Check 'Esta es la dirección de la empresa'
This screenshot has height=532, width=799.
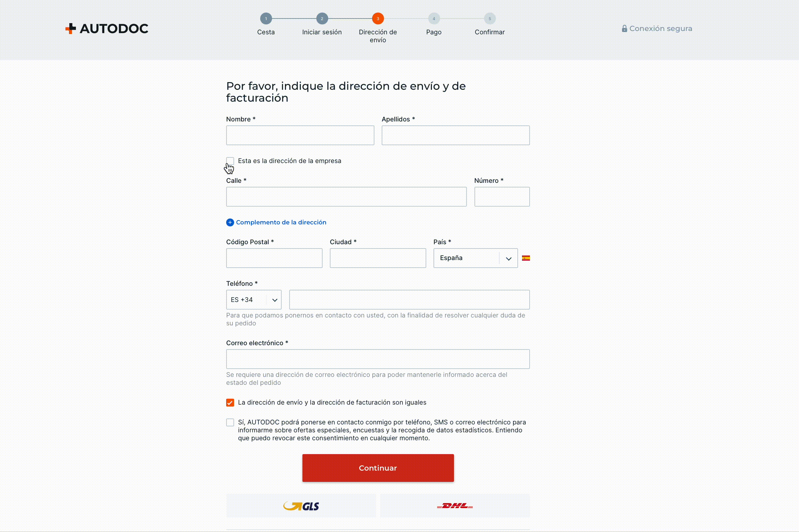230,161
